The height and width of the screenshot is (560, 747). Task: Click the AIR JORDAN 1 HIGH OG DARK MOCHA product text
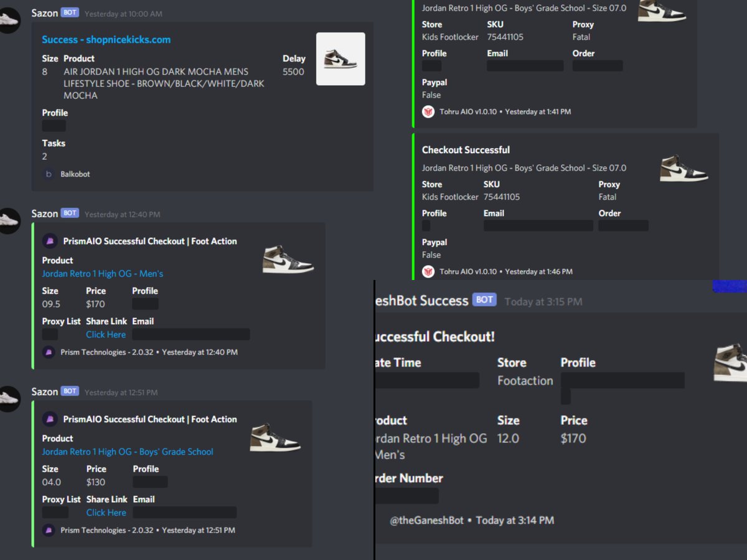tap(164, 83)
